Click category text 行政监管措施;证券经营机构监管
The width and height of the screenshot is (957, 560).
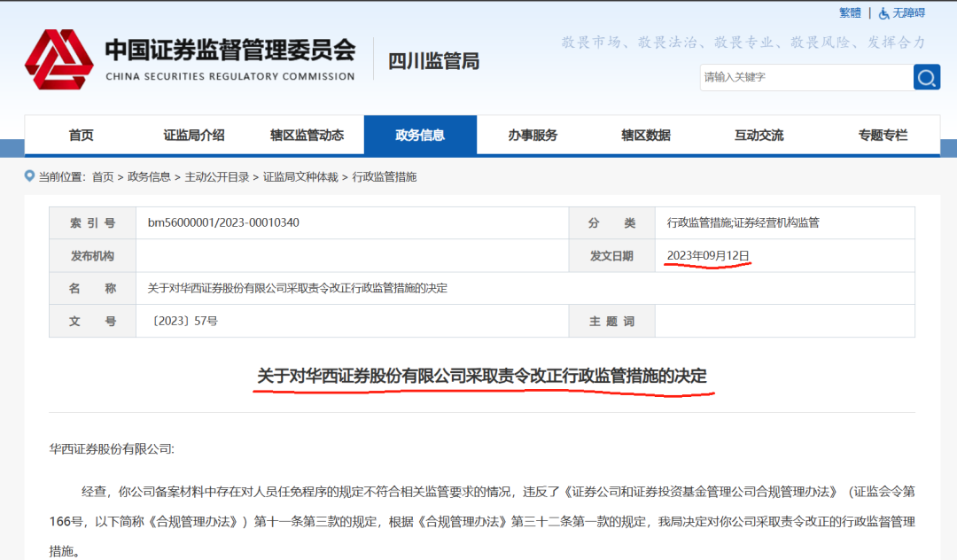743,222
